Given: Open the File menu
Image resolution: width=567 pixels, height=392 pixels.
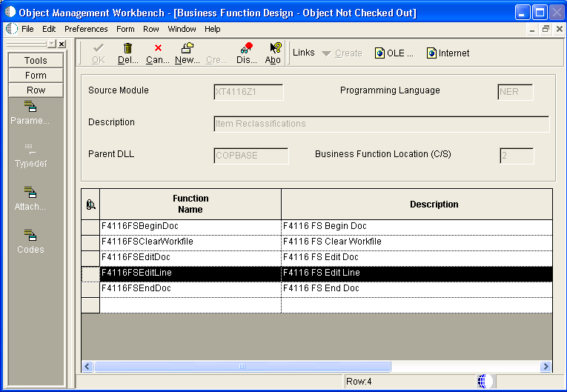Looking at the screenshot, I should click(27, 29).
